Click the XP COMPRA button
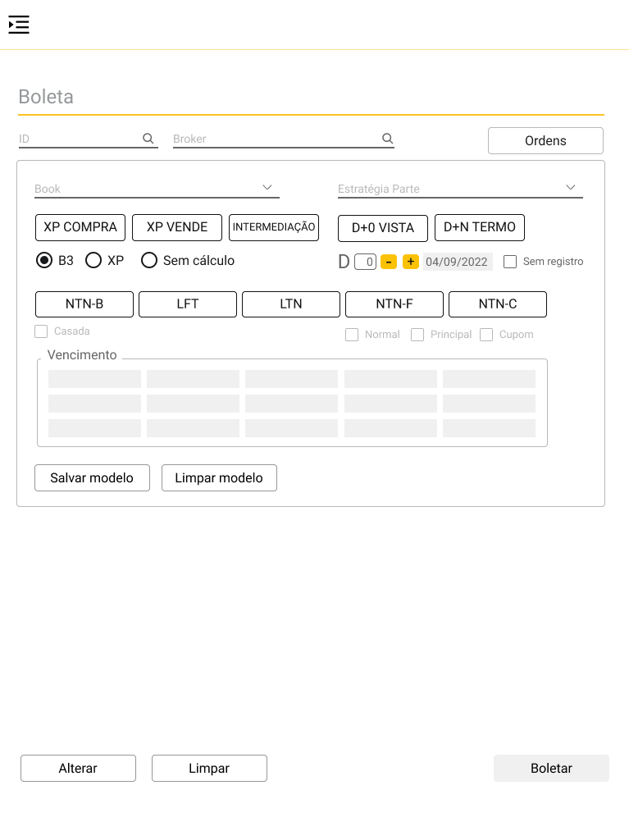The height and width of the screenshot is (840, 629). [80, 227]
